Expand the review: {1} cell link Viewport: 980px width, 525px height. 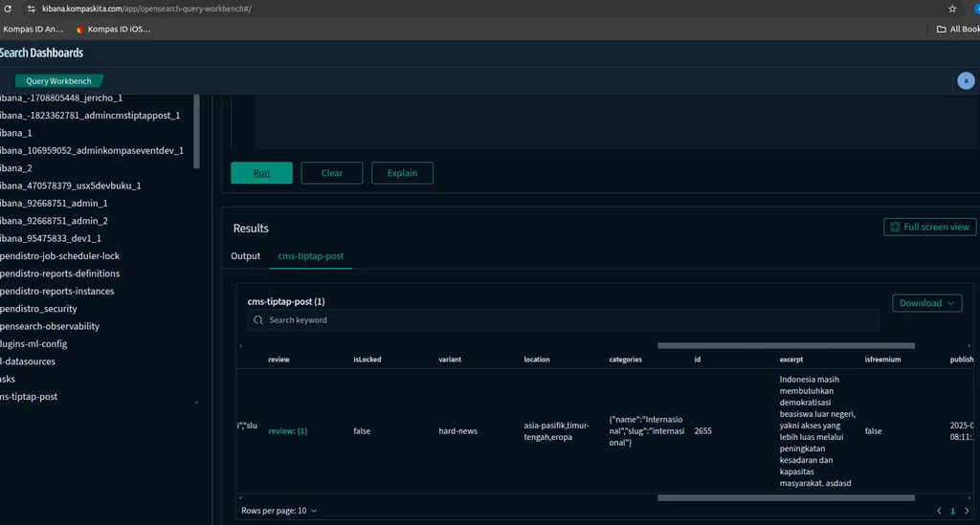(287, 430)
